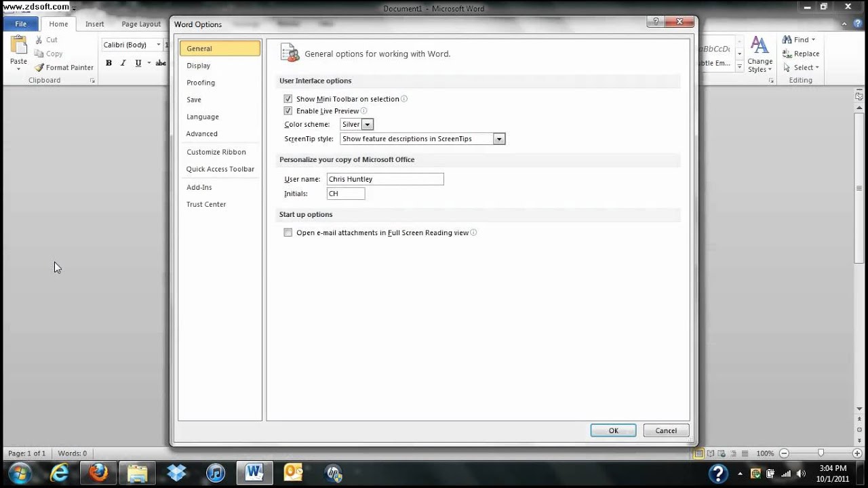Switch to Outline view in status bar
868x488 pixels.
coord(733,453)
